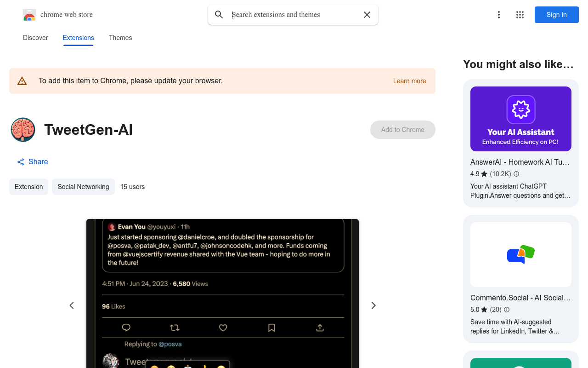Screen dimensions: 588x368
Task: Click the Sign in button
Action: pyautogui.click(x=557, y=15)
